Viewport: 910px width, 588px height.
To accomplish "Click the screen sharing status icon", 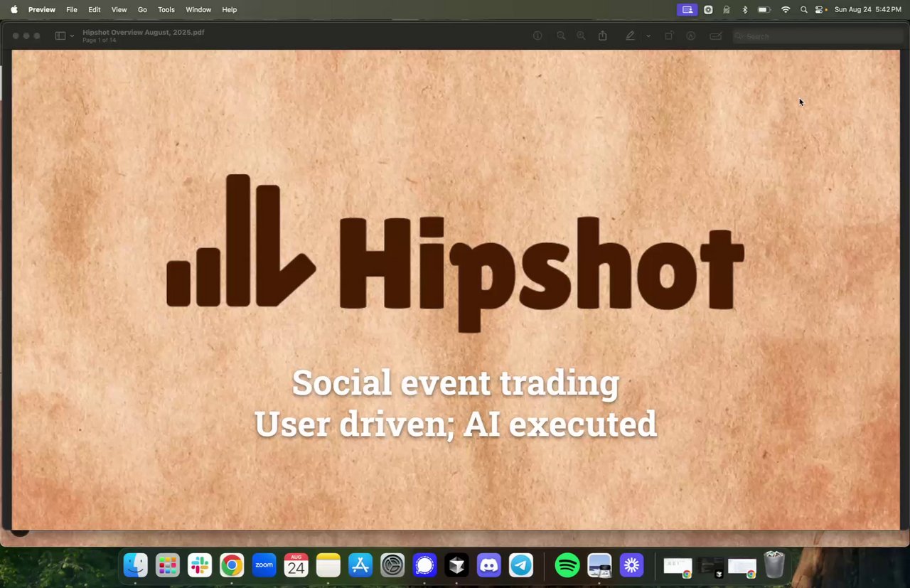I will (687, 9).
